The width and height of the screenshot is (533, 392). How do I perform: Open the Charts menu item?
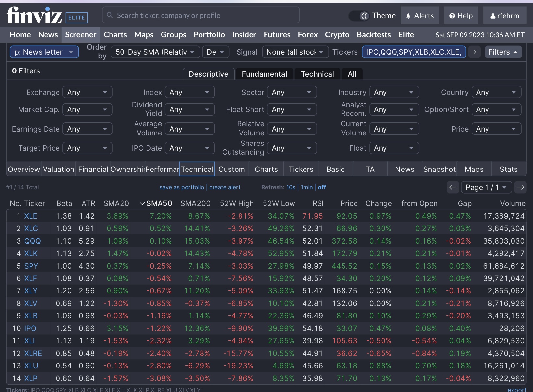click(x=115, y=35)
